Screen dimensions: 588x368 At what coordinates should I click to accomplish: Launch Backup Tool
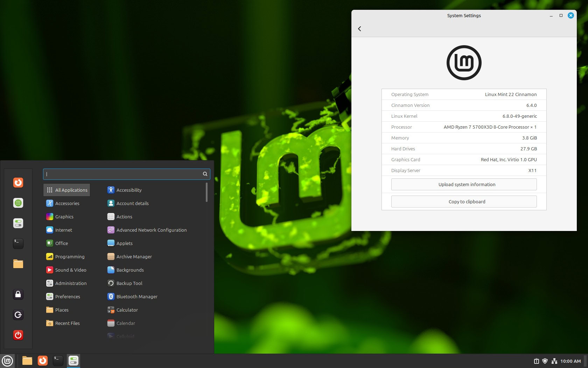(125, 283)
